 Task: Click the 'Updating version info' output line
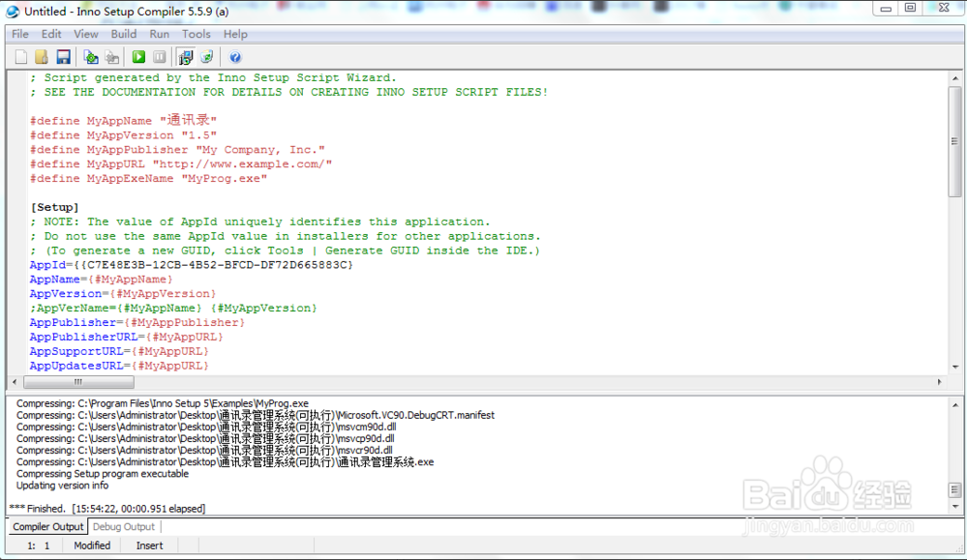pos(62,486)
